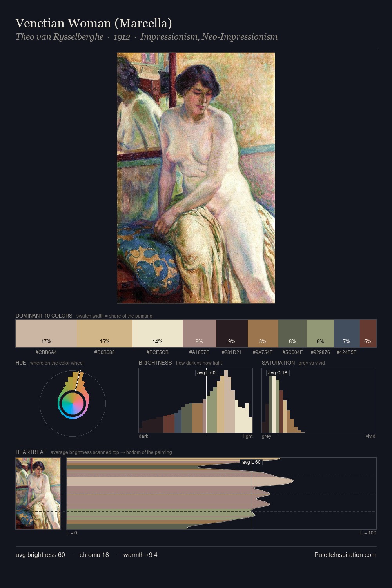Choose the brown swatch above #9A754E
Viewport: 392px width, 588px height.
click(x=263, y=334)
